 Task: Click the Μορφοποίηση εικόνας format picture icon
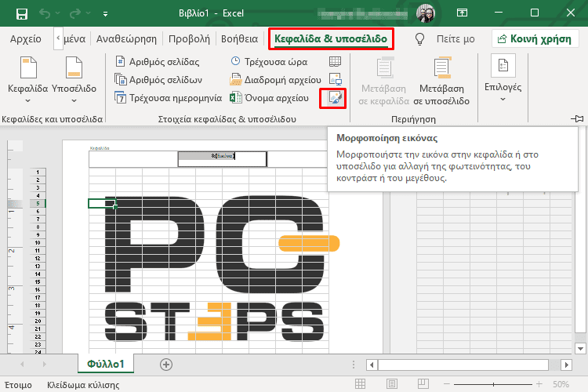point(335,98)
